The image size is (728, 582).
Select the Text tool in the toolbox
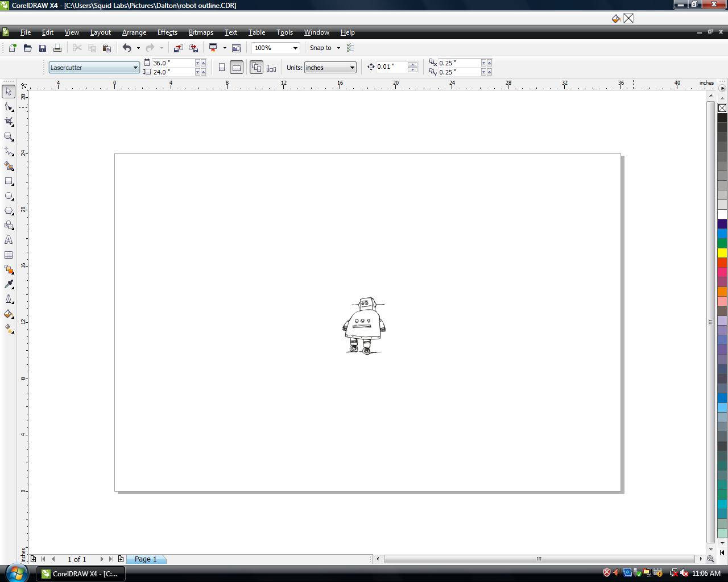(x=9, y=240)
